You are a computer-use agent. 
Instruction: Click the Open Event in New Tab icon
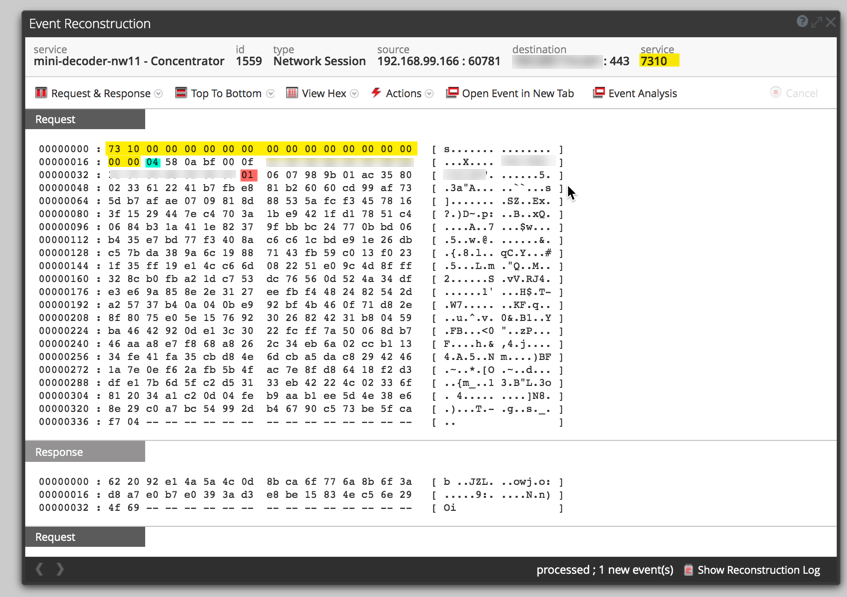tap(452, 93)
